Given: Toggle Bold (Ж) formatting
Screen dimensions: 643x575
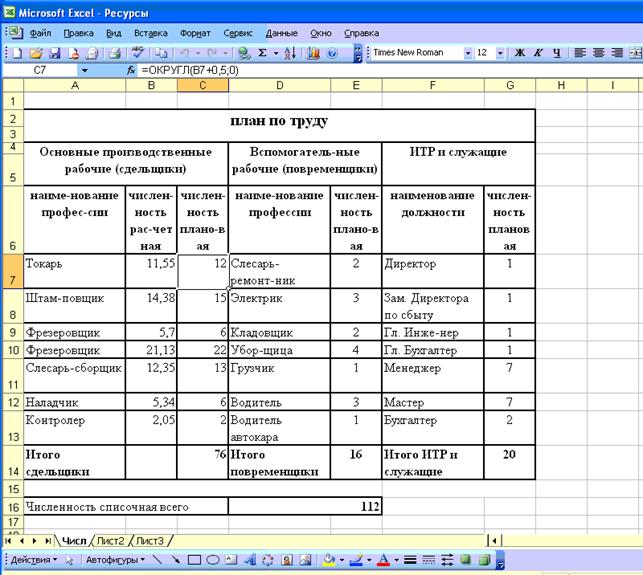Looking at the screenshot, I should (x=520, y=53).
